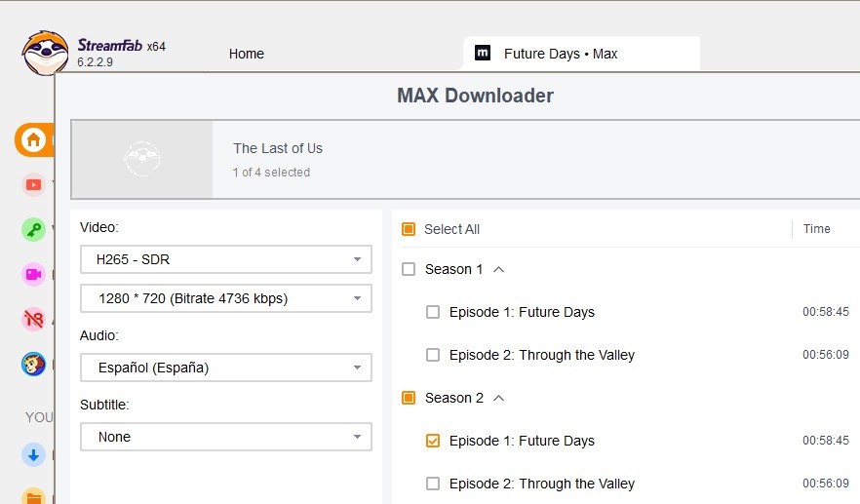
Task: Switch to the Home tab
Action: tap(247, 54)
